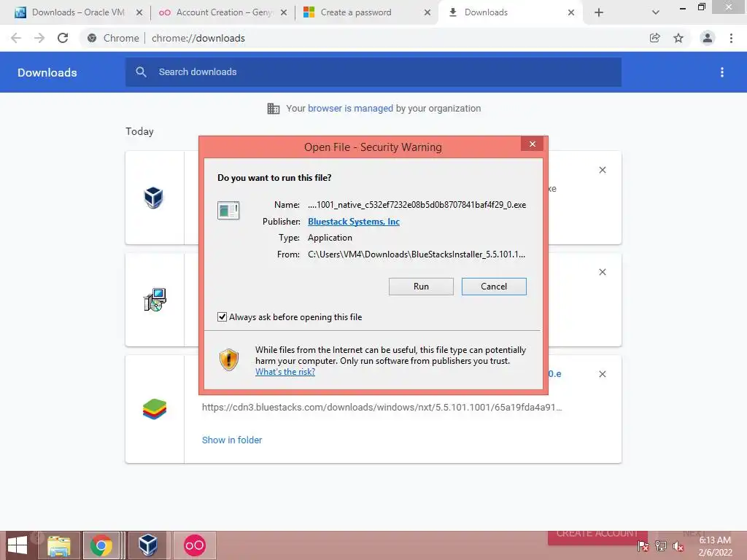Click the organization building icon
This screenshot has width=747, height=560.
(274, 109)
